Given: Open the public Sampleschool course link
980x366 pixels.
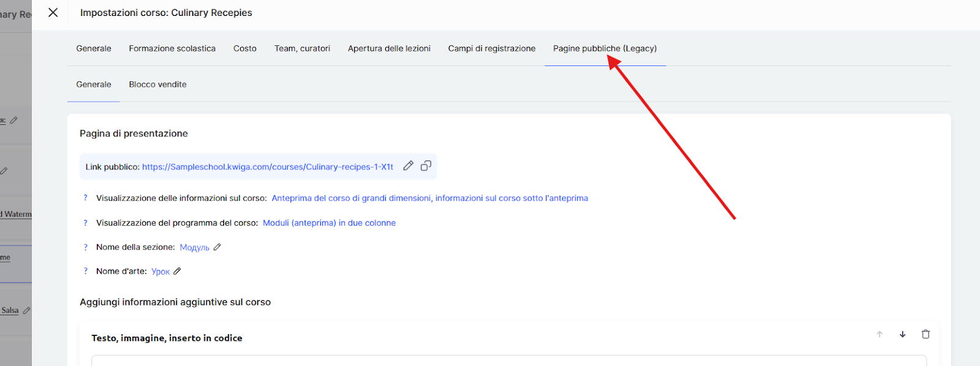Looking at the screenshot, I should click(268, 167).
